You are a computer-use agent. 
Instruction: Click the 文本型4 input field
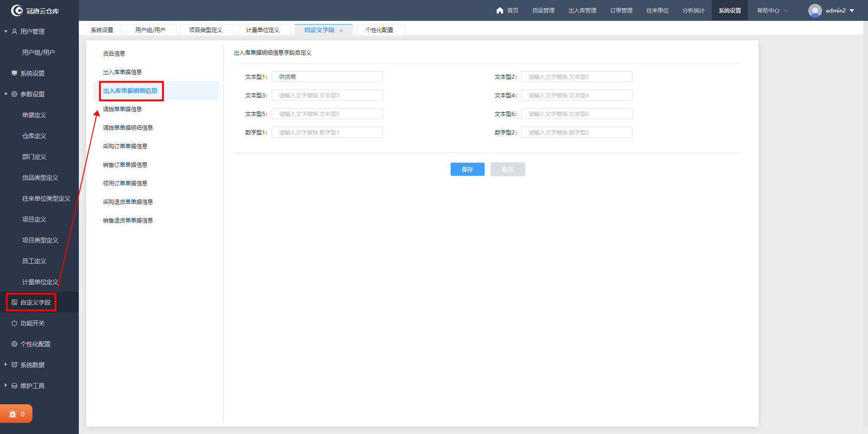click(x=577, y=95)
